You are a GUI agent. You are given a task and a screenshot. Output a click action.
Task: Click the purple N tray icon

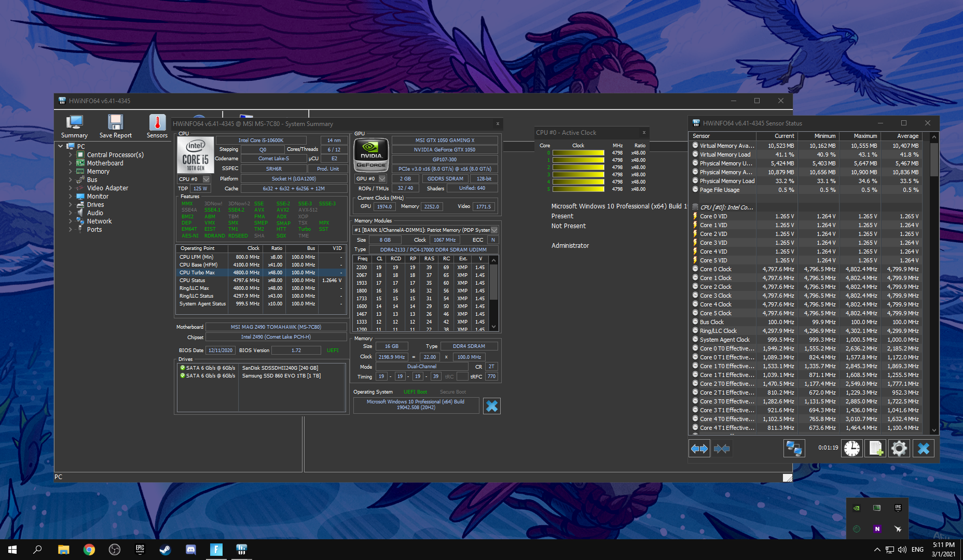tap(877, 529)
